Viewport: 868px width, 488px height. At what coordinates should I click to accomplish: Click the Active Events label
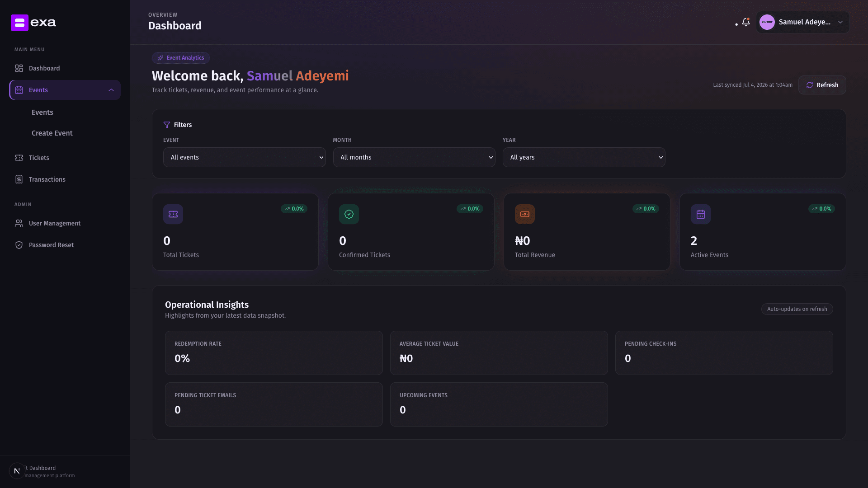(709, 255)
